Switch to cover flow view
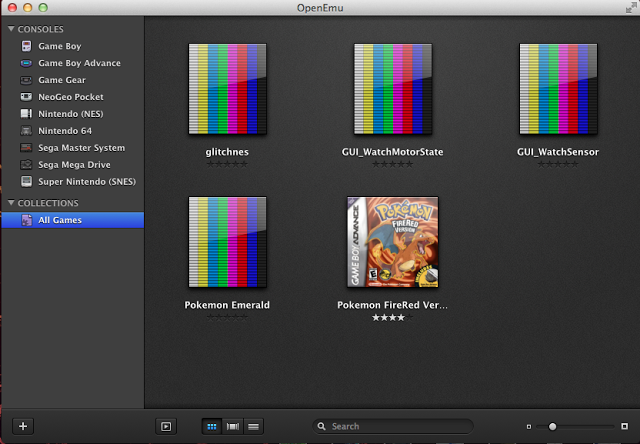Viewport: 640px width, 444px height. (233, 426)
